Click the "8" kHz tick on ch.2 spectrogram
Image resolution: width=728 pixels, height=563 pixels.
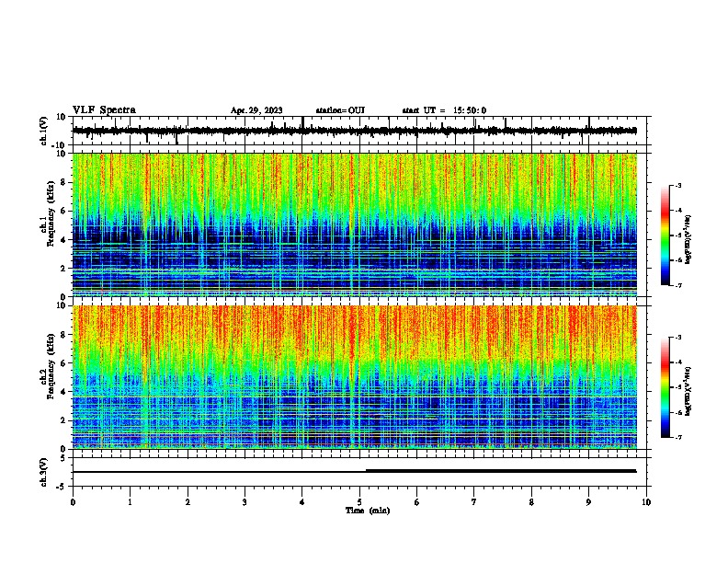pyautogui.click(x=64, y=334)
